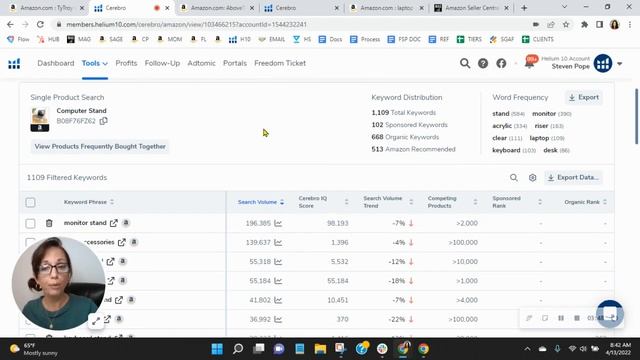Open monitor stand in external link
Image resolution: width=640 pixels, height=360 pixels.
[x=114, y=223]
